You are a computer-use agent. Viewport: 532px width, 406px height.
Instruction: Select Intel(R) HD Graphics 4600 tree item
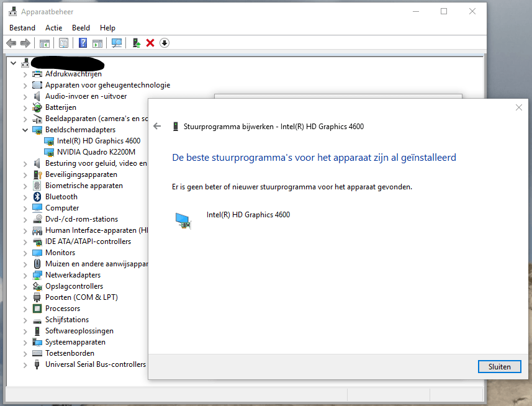[99, 141]
